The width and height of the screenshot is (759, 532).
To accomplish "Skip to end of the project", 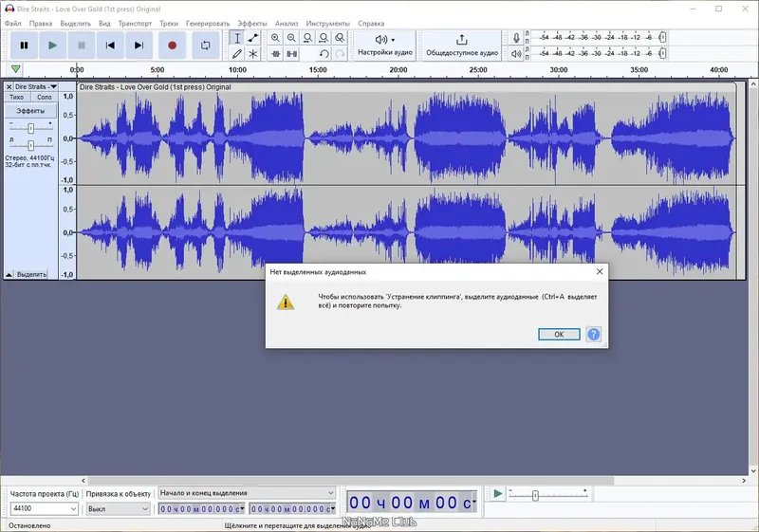I will coord(139,45).
